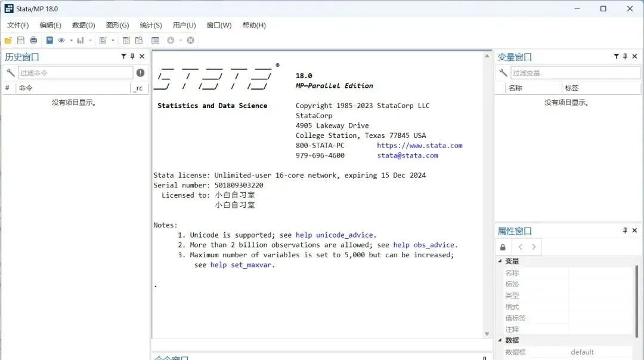Viewport: 644px width, 360px height.
Task: Open the 数据(D) menu
Action: tap(83, 25)
